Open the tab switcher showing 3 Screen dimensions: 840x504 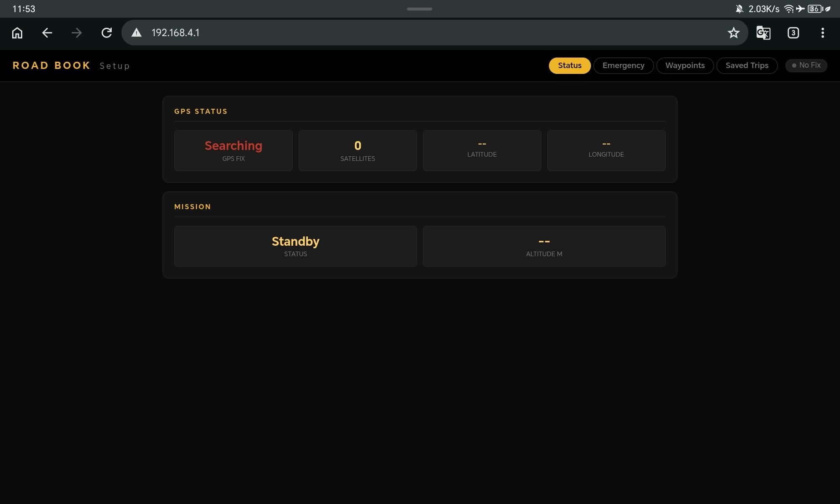pos(793,33)
